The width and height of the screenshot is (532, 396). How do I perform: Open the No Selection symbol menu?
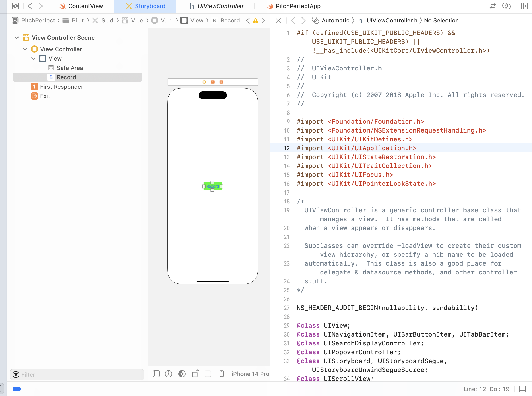(x=441, y=20)
